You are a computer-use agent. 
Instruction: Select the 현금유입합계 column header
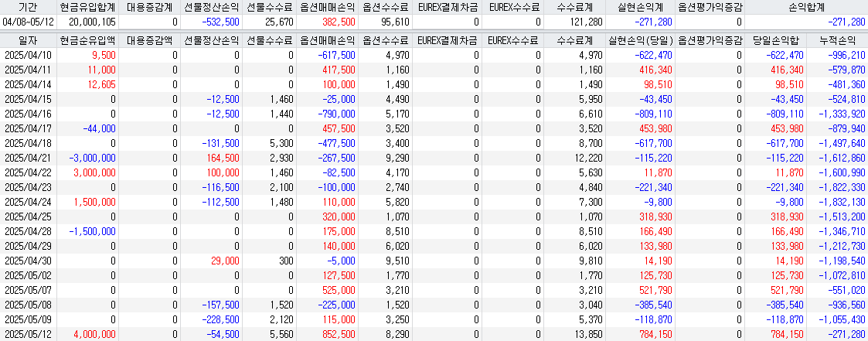(x=87, y=7)
